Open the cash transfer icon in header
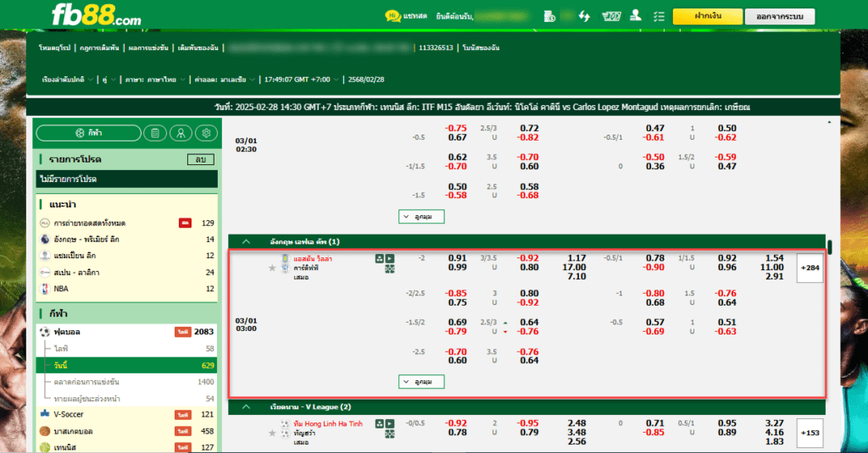 (x=611, y=17)
